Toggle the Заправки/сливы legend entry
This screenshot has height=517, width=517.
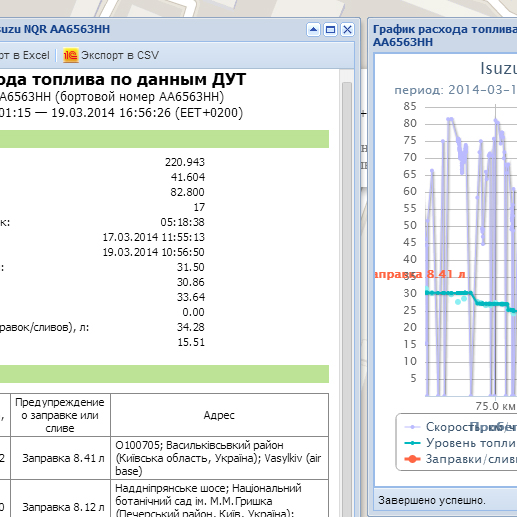[460, 459]
